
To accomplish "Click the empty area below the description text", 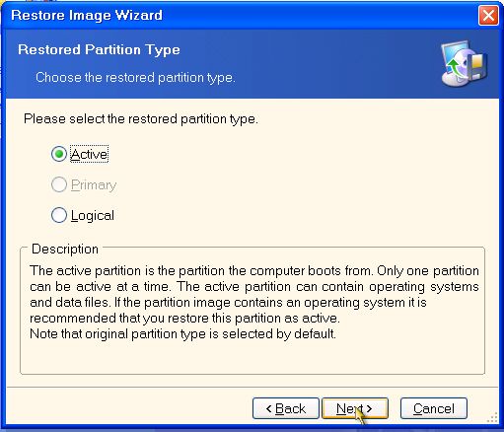I will [x=252, y=357].
